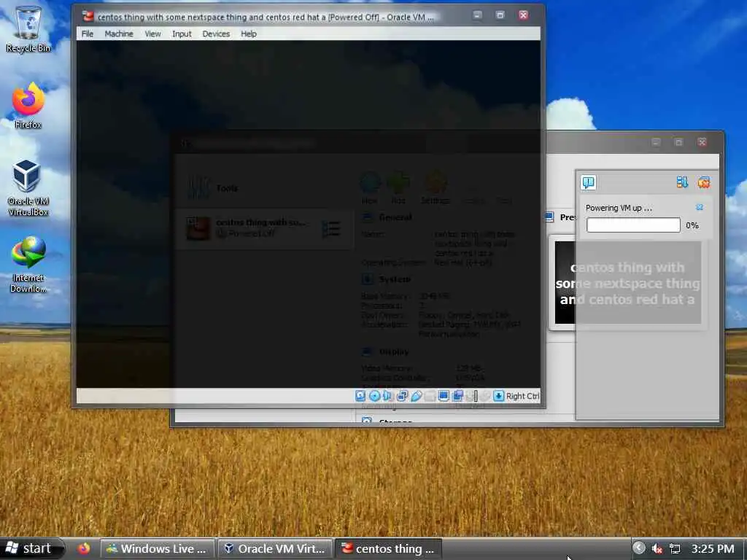Click VM window title bar icon
Image resolution: width=747 pixels, height=560 pixels.
tap(88, 16)
